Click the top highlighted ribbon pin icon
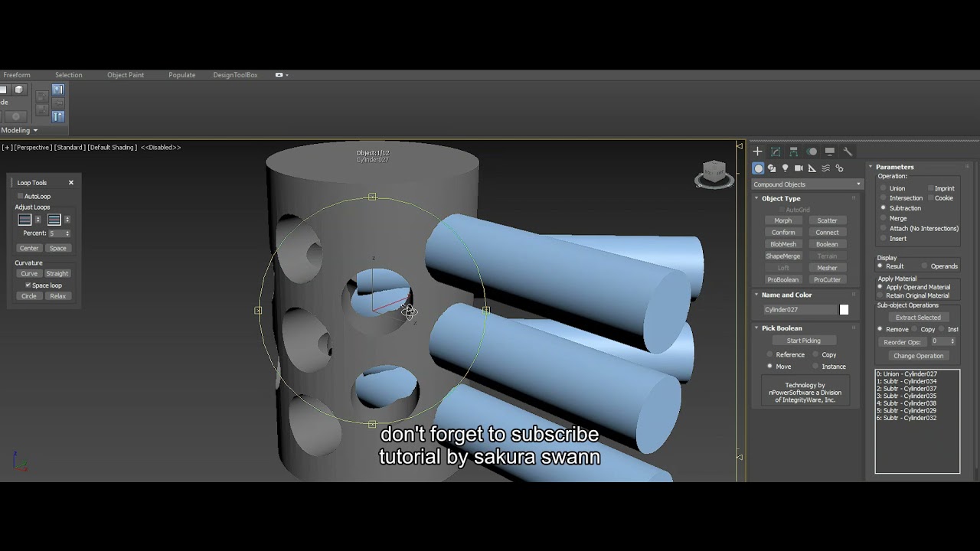 [x=58, y=90]
